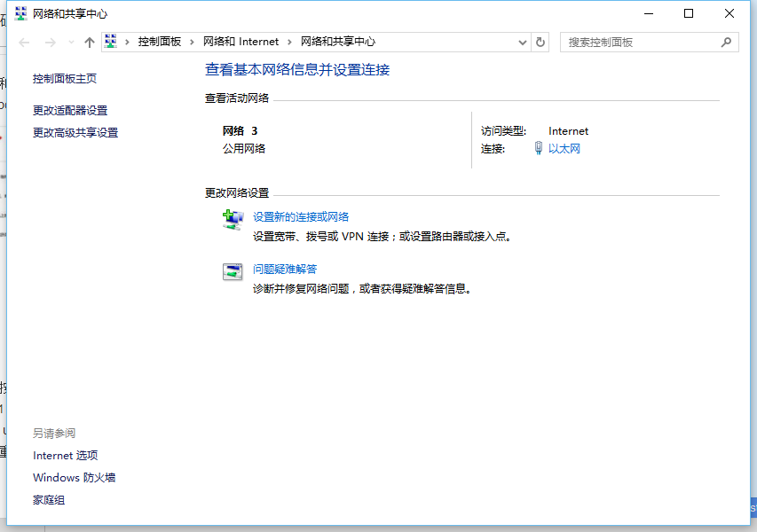
Task: Click the title bar window icon
Action: (x=20, y=13)
